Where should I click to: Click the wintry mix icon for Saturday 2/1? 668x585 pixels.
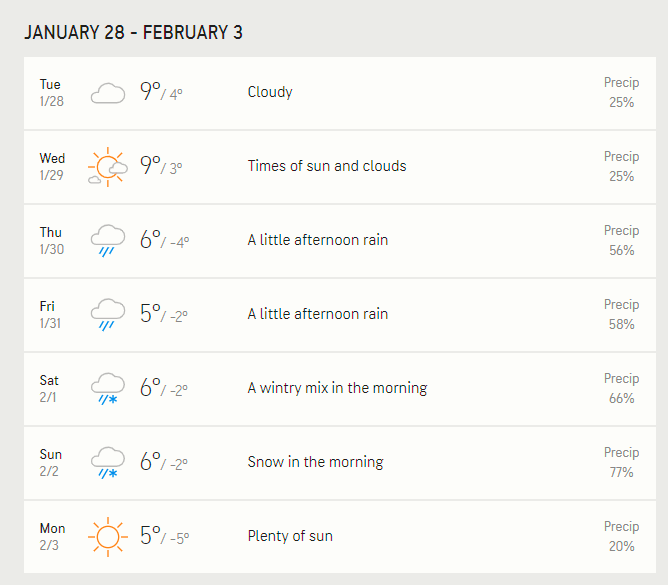coord(108,389)
